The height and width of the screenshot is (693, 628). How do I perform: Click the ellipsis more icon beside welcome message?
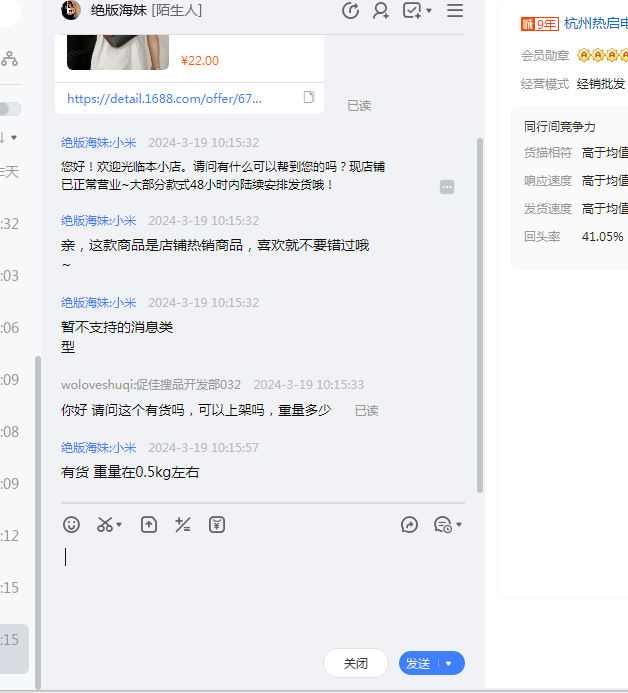447,187
